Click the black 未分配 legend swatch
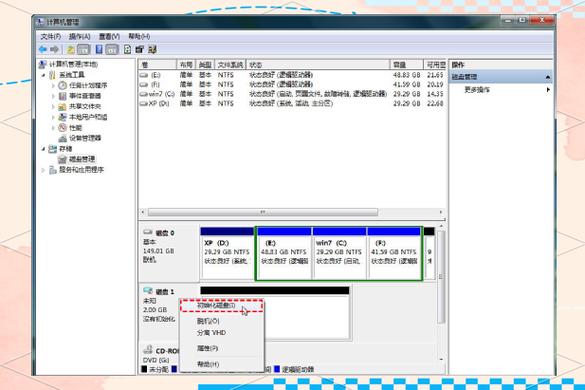The width and height of the screenshot is (585, 390). [x=144, y=369]
